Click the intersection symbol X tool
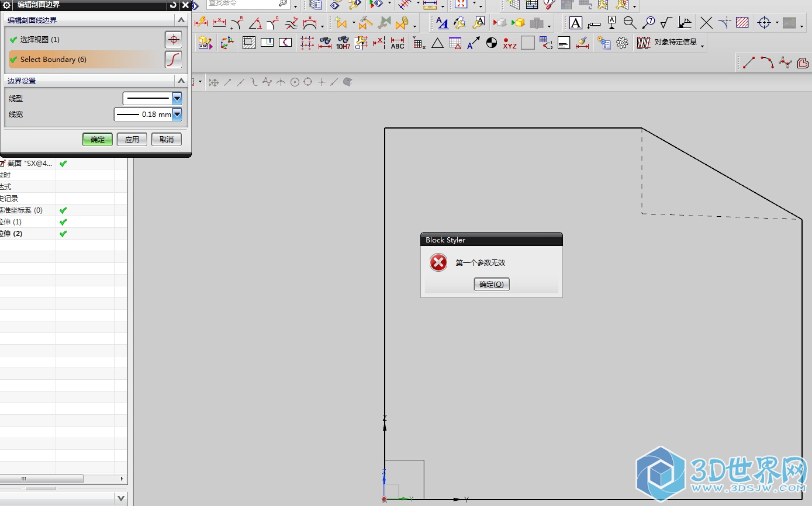This screenshot has height=506, width=812. [x=706, y=23]
